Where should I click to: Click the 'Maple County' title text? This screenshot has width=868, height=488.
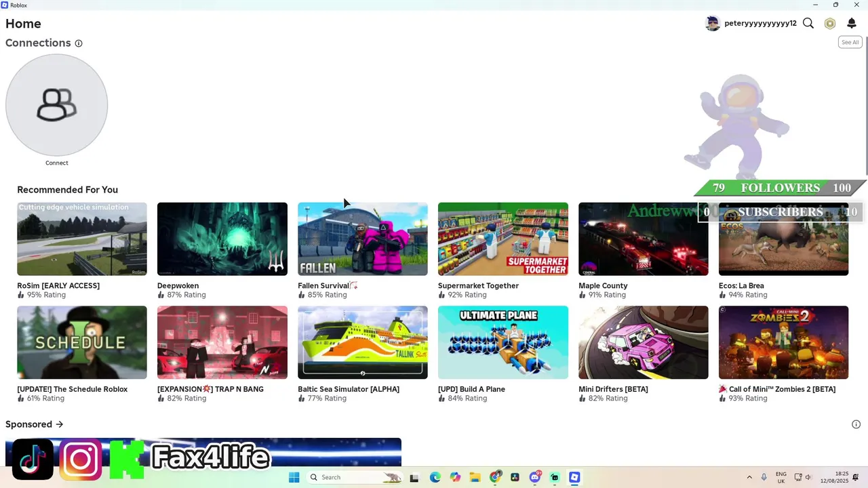click(x=603, y=286)
